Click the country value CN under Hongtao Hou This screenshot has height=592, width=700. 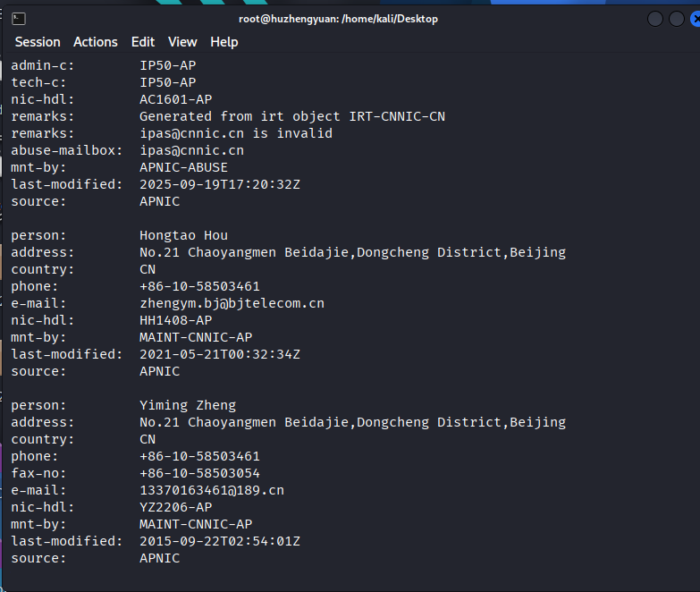(148, 269)
